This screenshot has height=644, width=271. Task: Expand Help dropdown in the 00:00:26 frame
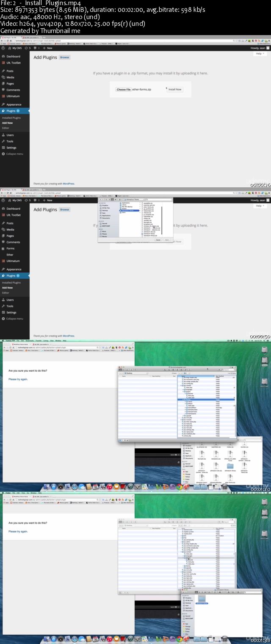pyautogui.click(x=260, y=54)
